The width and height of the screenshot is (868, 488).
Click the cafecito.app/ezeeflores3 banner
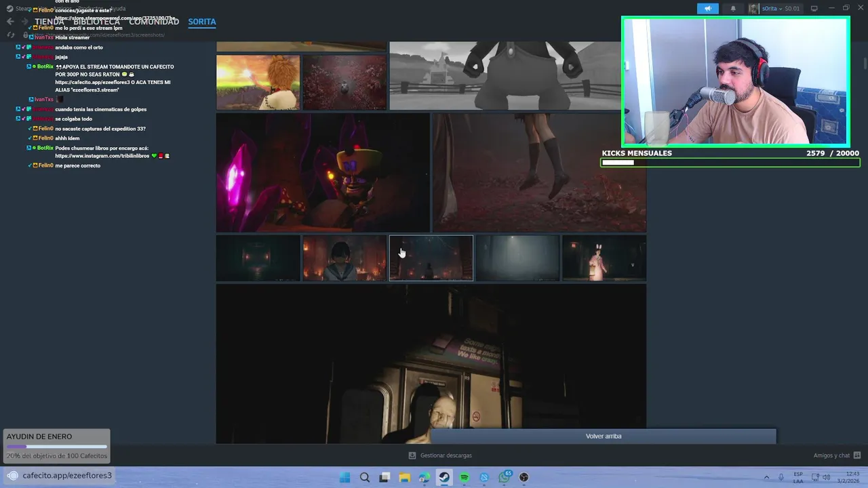tap(60, 475)
